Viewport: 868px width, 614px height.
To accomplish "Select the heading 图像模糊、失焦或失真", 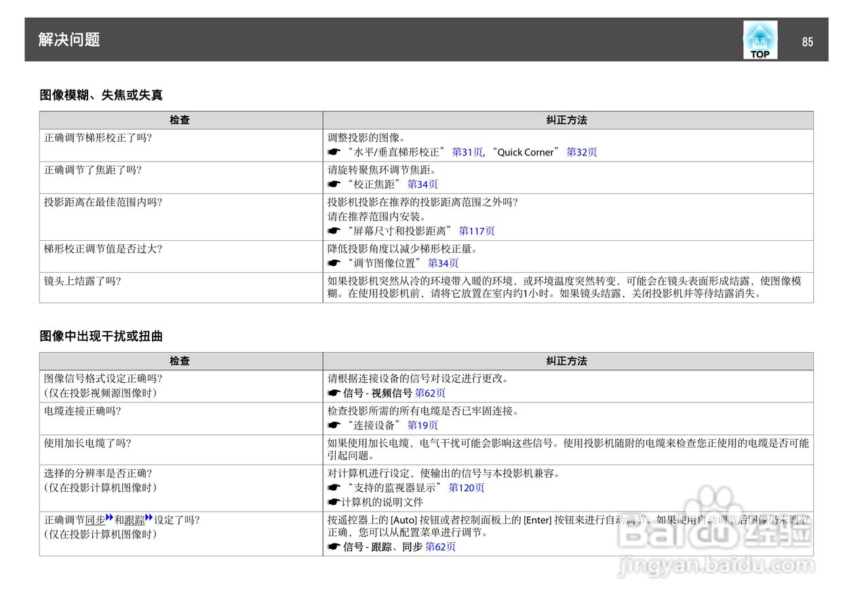I will [x=101, y=96].
